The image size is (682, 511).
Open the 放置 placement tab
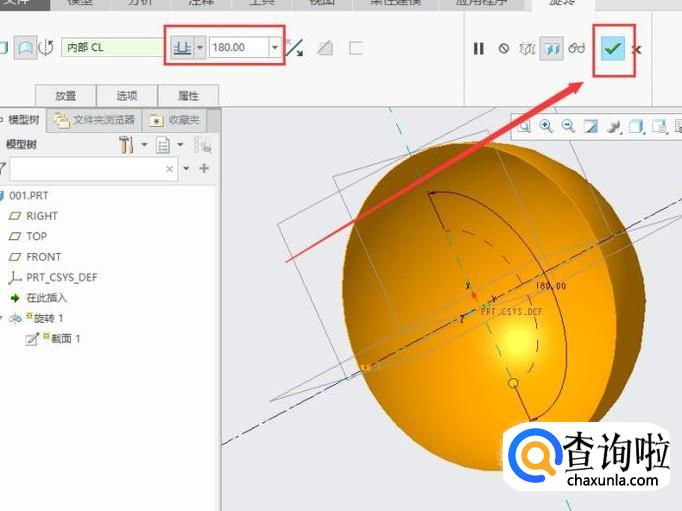(x=66, y=96)
